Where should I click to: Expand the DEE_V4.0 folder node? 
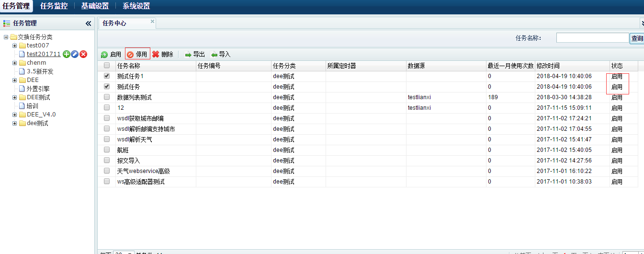pyautogui.click(x=14, y=115)
